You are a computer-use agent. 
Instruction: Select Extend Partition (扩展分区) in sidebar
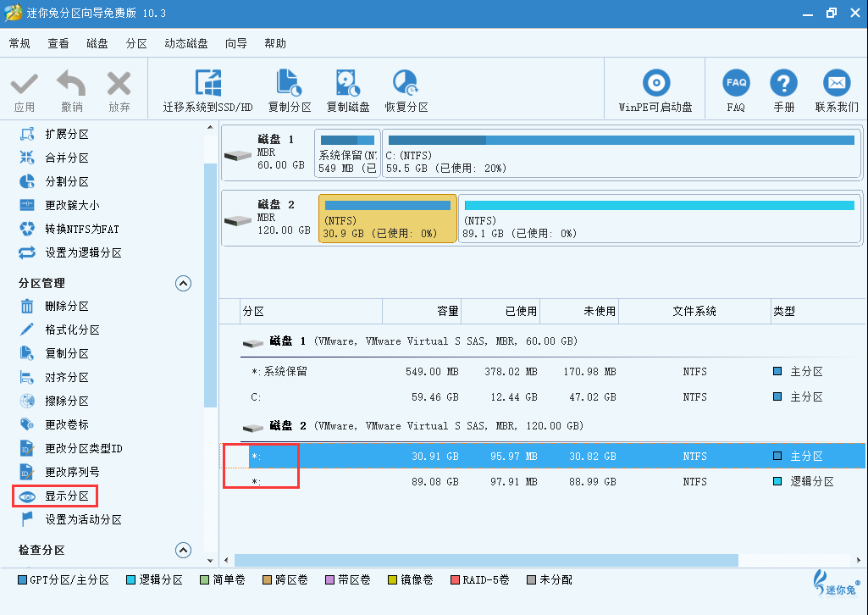[x=54, y=134]
